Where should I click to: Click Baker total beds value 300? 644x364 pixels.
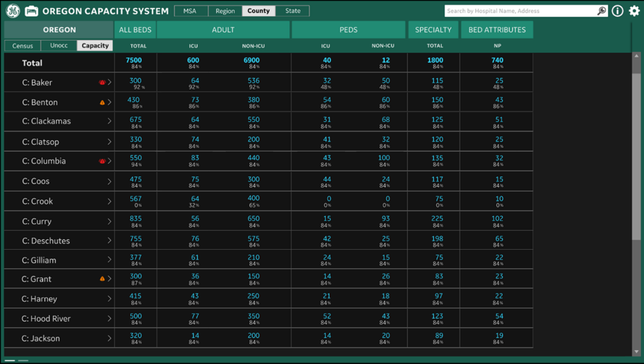tap(135, 80)
